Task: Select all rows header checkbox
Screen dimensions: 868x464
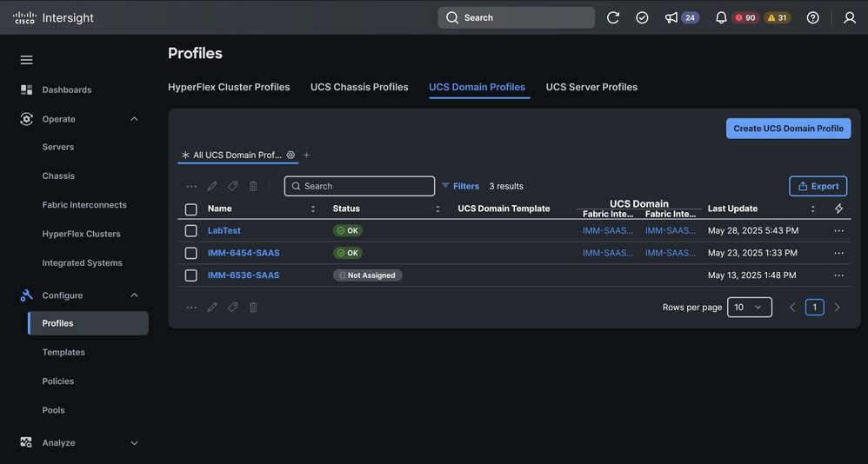Action: pyautogui.click(x=191, y=209)
